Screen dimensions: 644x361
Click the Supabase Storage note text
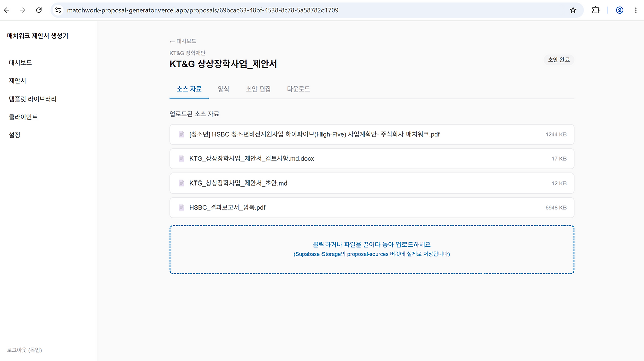click(x=372, y=254)
